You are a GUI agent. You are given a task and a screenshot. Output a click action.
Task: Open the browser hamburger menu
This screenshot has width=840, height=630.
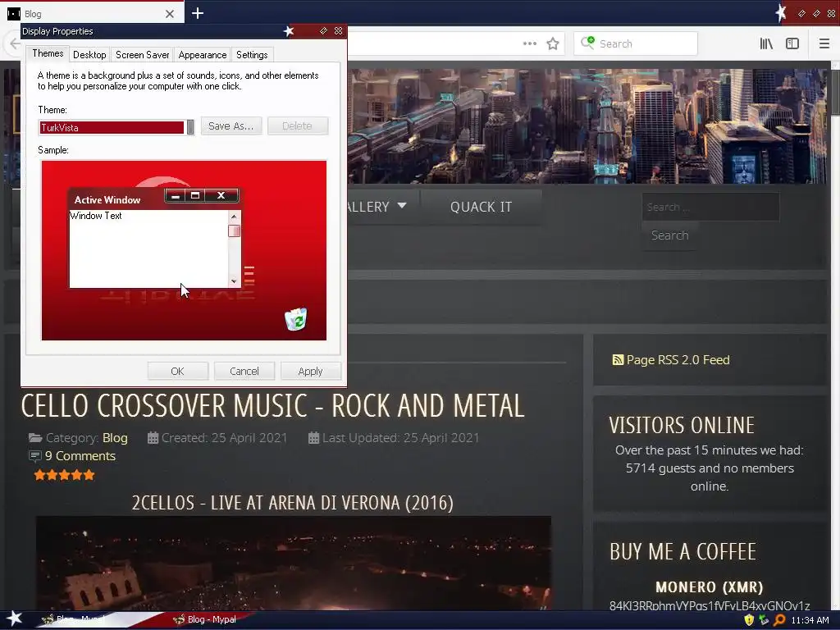(x=824, y=44)
